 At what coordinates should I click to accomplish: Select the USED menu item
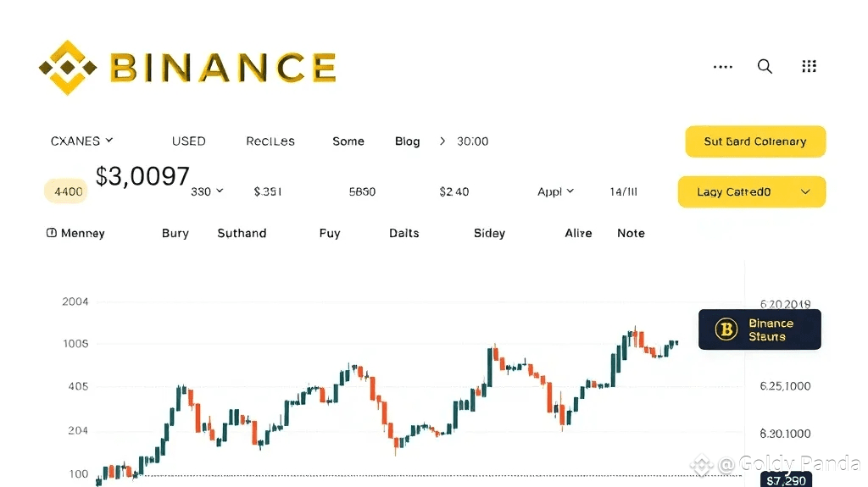click(188, 141)
